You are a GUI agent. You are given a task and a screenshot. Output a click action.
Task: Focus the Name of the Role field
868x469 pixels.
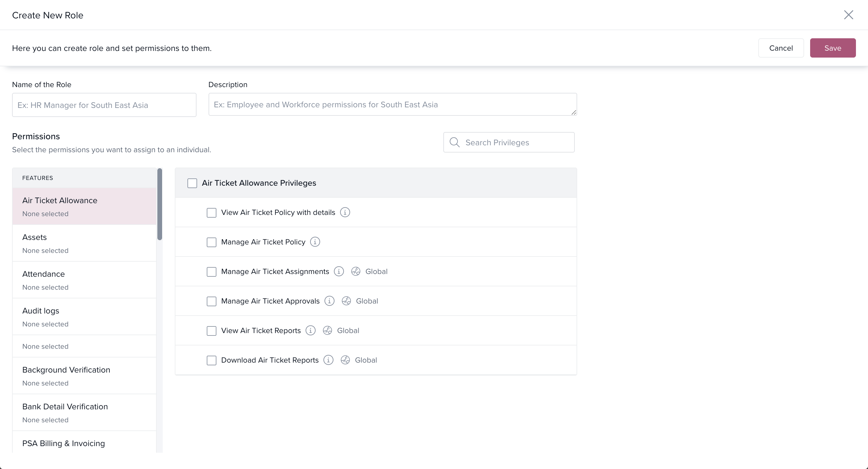104,105
